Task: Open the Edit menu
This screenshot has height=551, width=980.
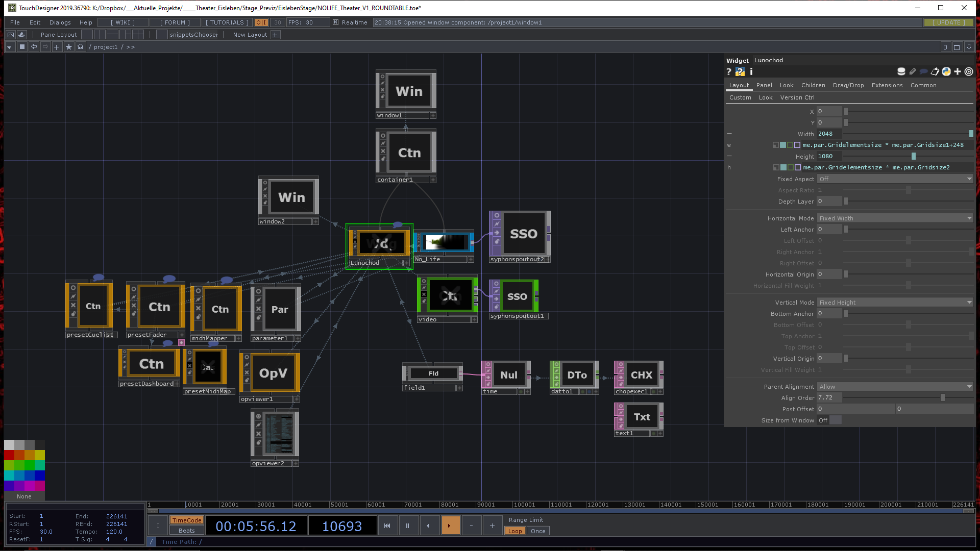Action: [35, 22]
